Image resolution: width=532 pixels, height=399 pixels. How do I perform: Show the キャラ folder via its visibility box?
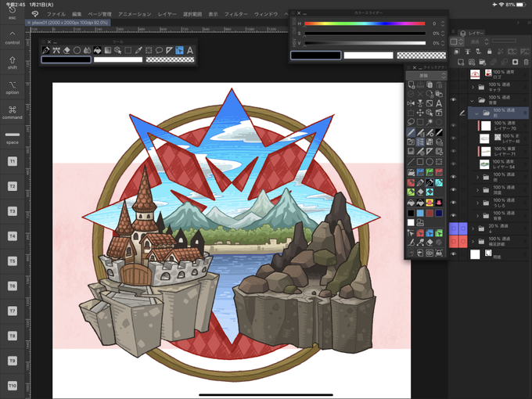tap(453, 87)
